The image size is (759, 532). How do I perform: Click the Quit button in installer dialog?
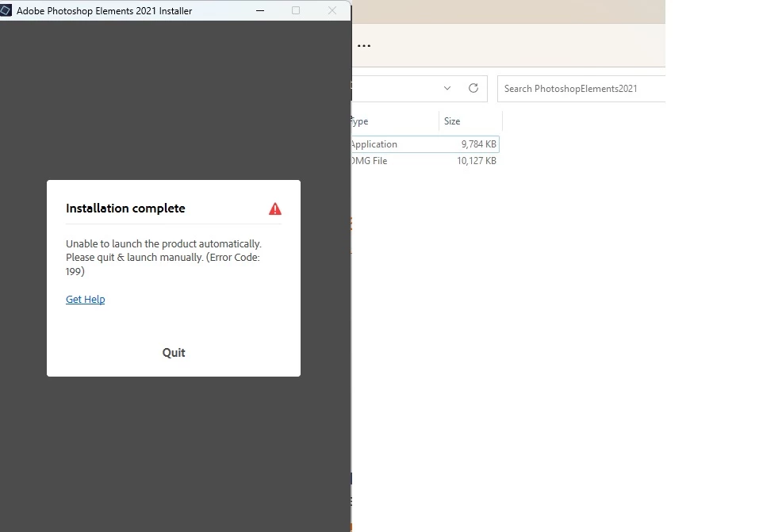click(x=173, y=353)
